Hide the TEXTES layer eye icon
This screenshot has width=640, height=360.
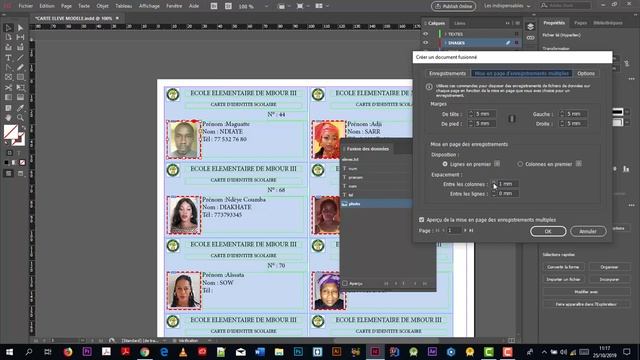click(x=426, y=34)
